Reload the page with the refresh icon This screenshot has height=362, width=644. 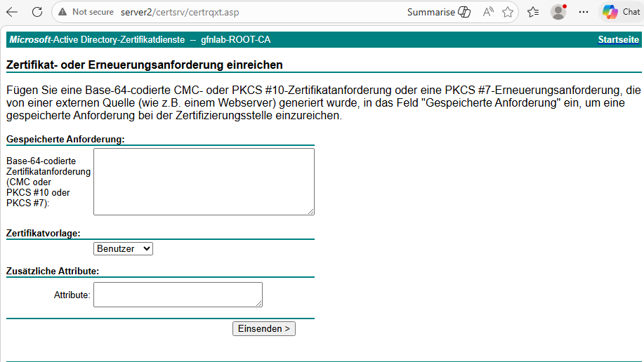pos(37,12)
